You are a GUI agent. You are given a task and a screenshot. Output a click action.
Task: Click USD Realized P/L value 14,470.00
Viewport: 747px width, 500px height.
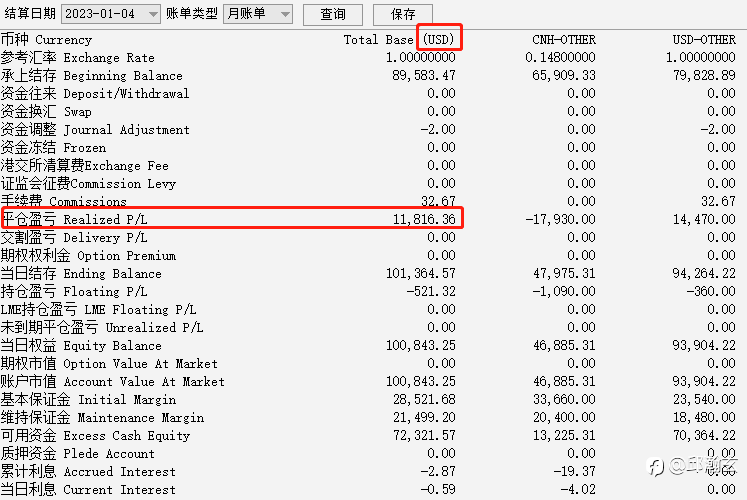(x=704, y=219)
